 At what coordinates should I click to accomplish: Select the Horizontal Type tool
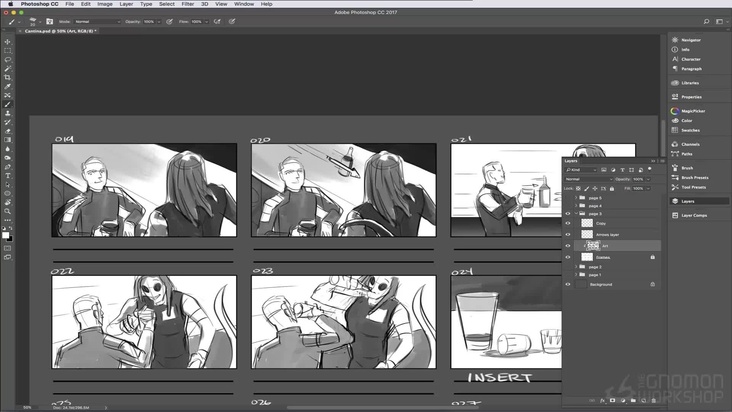(x=7, y=176)
